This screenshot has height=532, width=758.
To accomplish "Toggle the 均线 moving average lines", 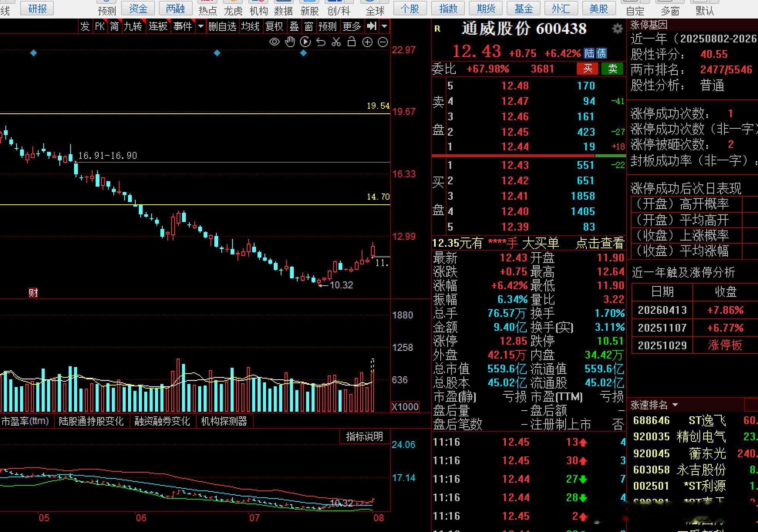I will tap(251, 26).
